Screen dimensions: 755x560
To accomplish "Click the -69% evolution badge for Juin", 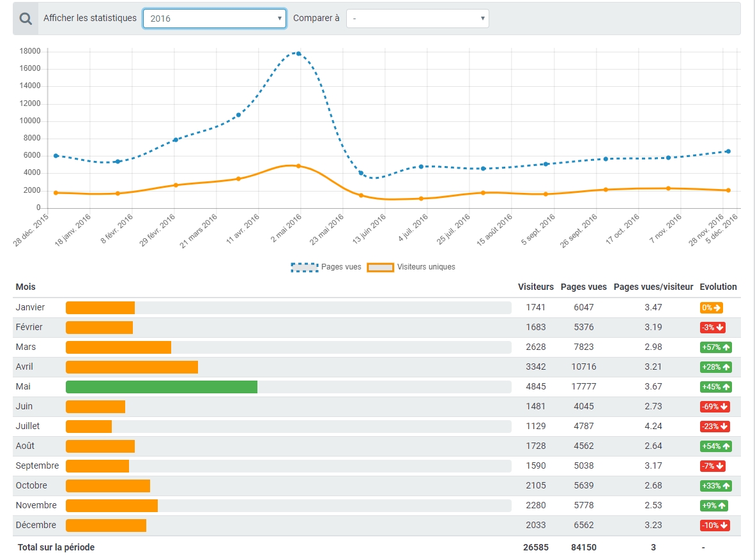I will [715, 406].
